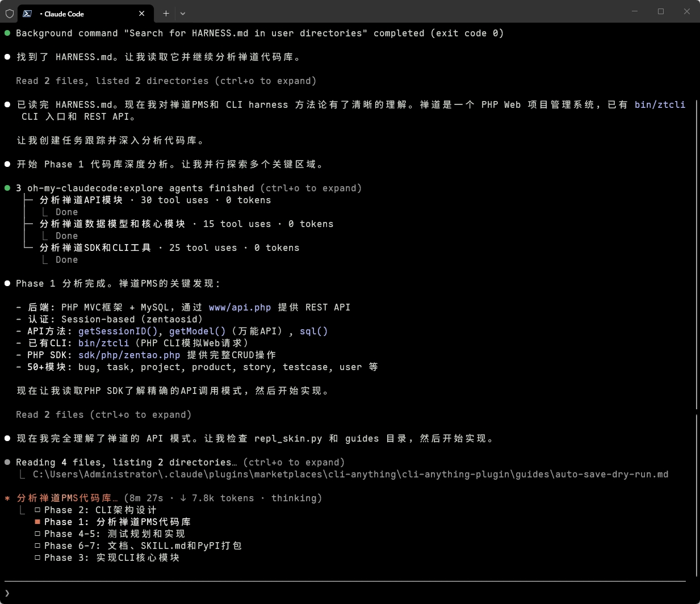Screen dimensions: 700x604
Task: Click the green bullet beside Background command
Action: point(7,33)
